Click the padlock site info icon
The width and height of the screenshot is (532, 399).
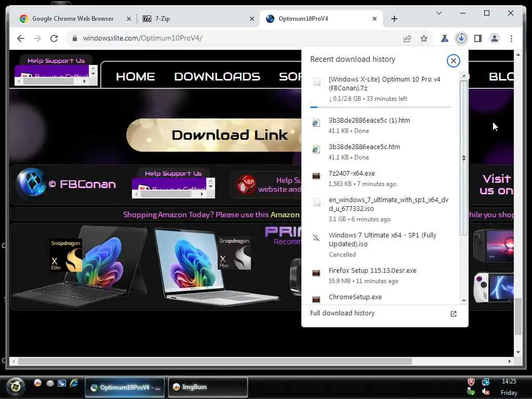click(x=75, y=38)
